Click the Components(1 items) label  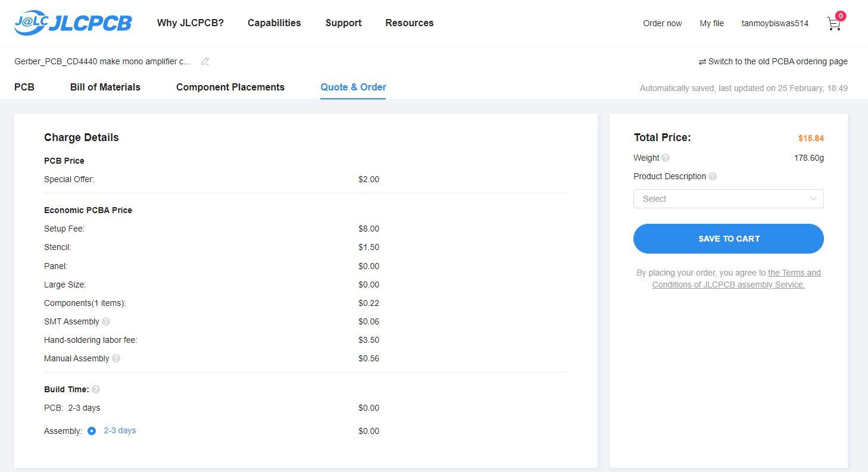(x=85, y=303)
